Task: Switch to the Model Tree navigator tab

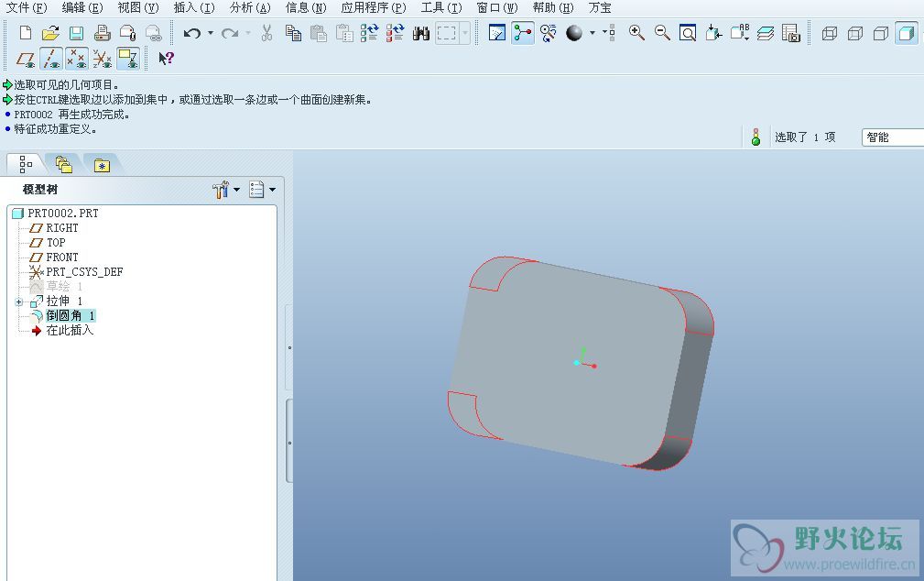Action: pyautogui.click(x=26, y=164)
